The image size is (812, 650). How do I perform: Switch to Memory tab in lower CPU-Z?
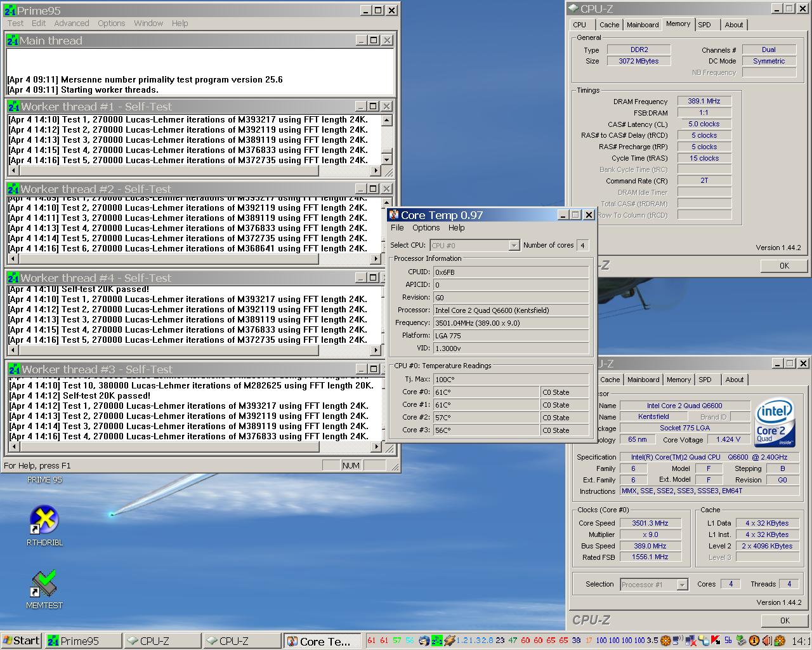(678, 380)
